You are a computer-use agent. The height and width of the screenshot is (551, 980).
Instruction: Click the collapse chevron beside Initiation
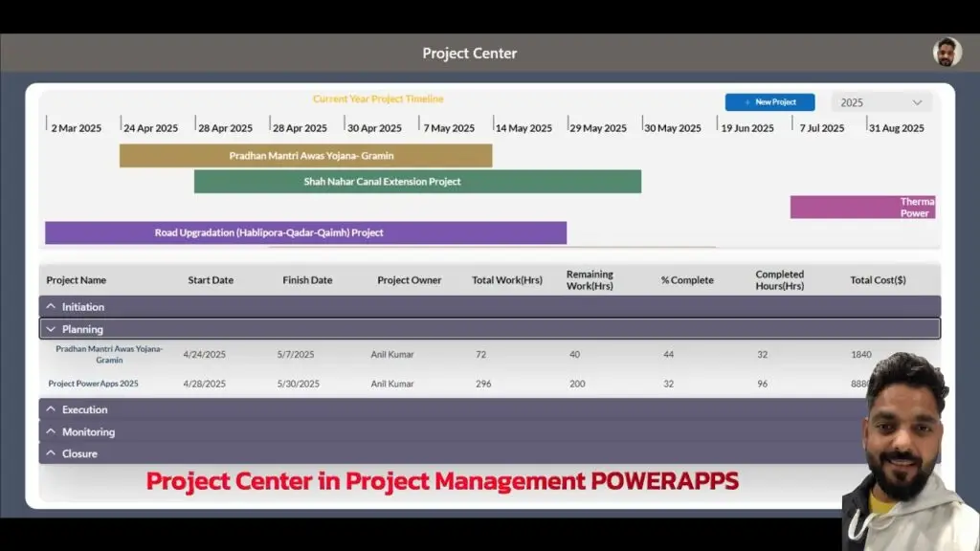point(50,306)
